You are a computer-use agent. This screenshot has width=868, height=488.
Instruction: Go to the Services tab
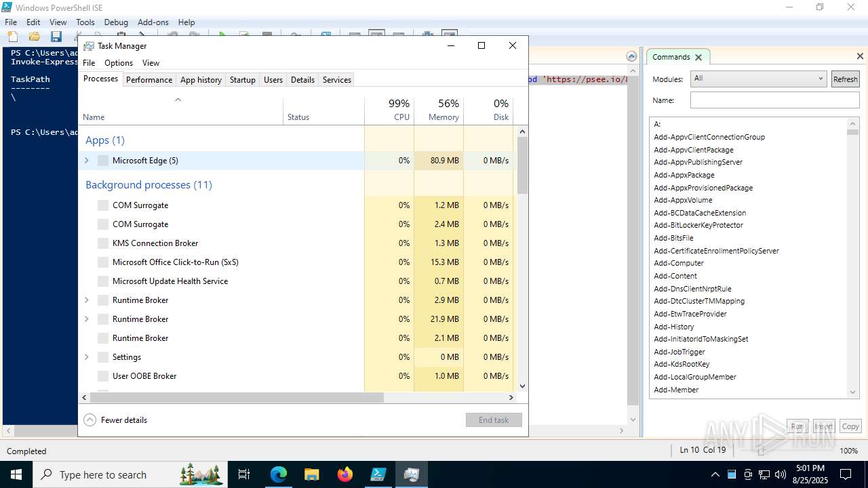point(337,80)
